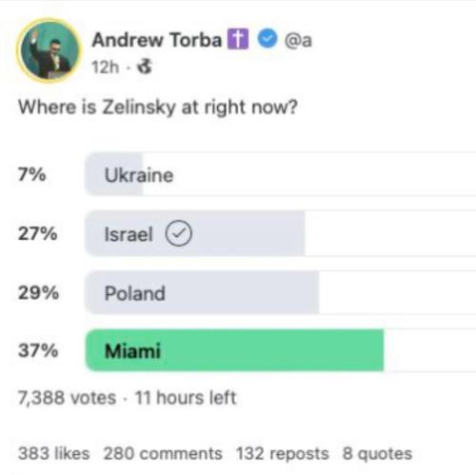The height and width of the screenshot is (475, 476).
Task: Click the 37% Miami percentage label
Action: (x=38, y=350)
